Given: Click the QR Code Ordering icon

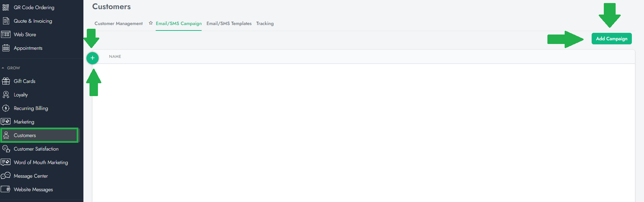Looking at the screenshot, I should pos(6,7).
